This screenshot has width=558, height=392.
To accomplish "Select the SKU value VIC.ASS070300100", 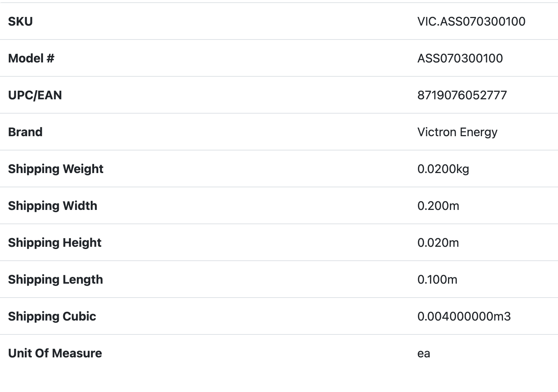I will (x=471, y=21).
